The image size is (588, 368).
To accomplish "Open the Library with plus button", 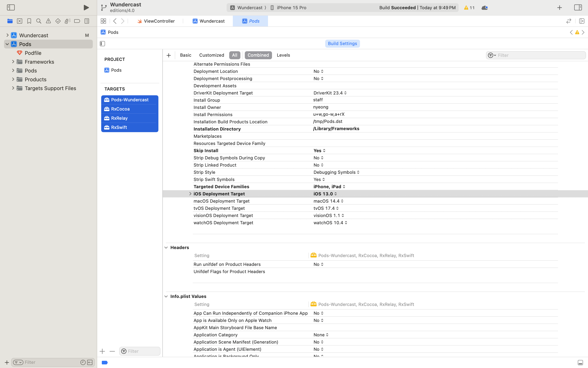I will (x=560, y=8).
